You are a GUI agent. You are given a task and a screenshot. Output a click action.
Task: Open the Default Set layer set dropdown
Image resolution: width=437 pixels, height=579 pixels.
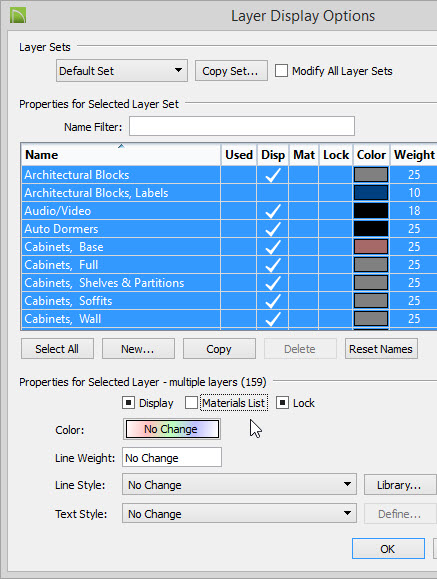tap(122, 71)
